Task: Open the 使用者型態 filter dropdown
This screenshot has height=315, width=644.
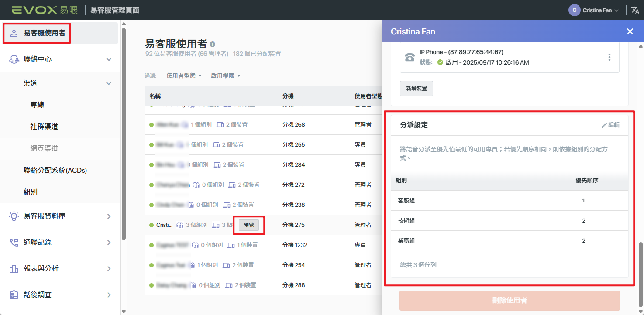Action: (184, 75)
